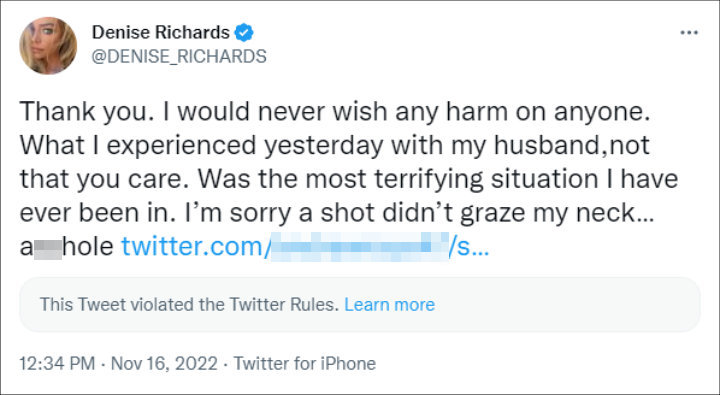Open the 12:34 PM timestamp
This screenshot has height=395, width=720.
57,364
